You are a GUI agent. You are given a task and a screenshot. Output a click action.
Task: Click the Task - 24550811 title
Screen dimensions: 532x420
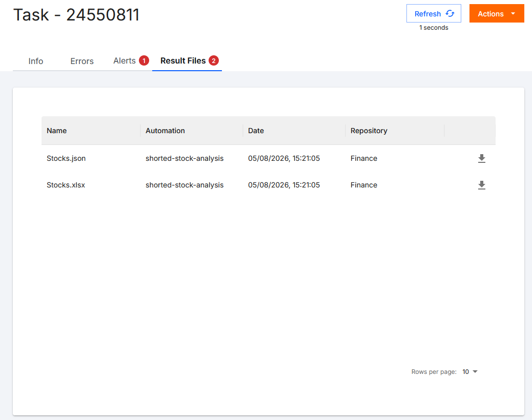point(76,14)
